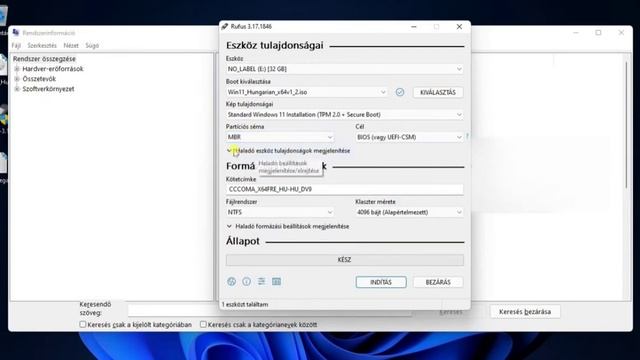Click the Rufus title bar app icon
The image size is (640, 360).
click(225, 27)
